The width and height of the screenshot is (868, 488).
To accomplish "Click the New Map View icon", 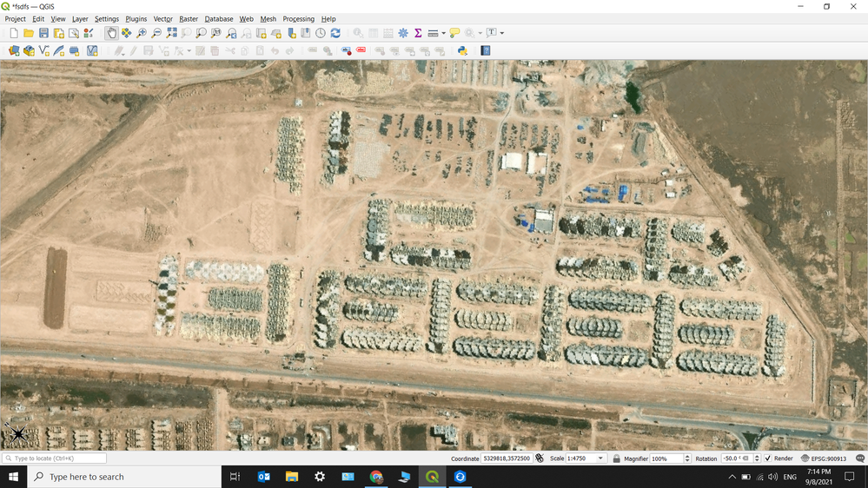I will click(x=262, y=33).
